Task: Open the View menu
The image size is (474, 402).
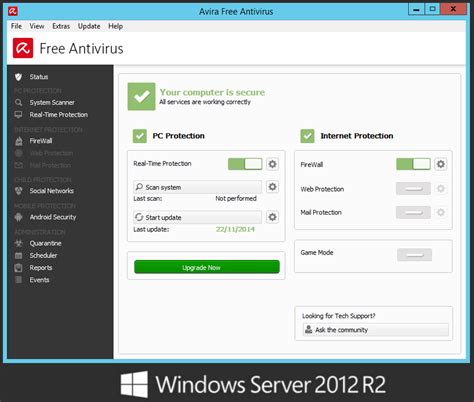Action: [37, 26]
